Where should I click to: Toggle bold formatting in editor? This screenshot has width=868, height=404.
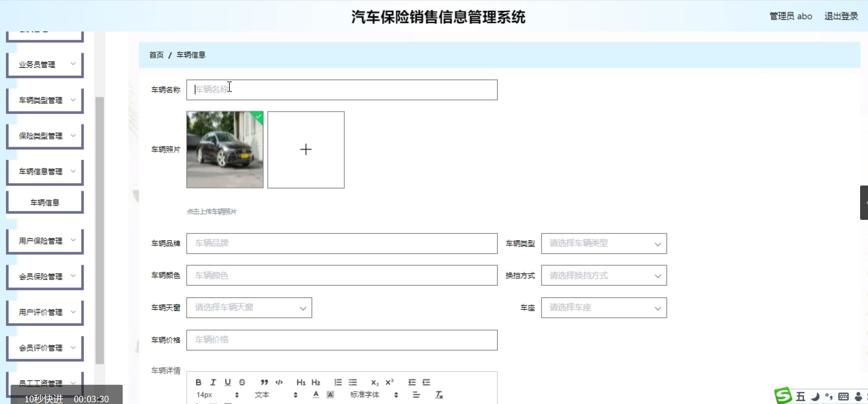pyautogui.click(x=198, y=382)
